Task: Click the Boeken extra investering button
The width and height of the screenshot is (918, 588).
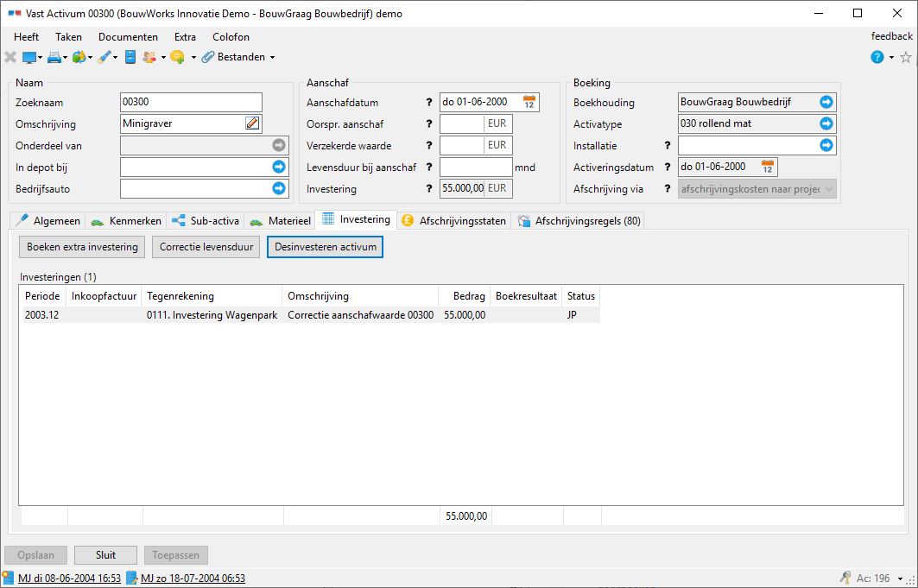Action: tap(82, 247)
